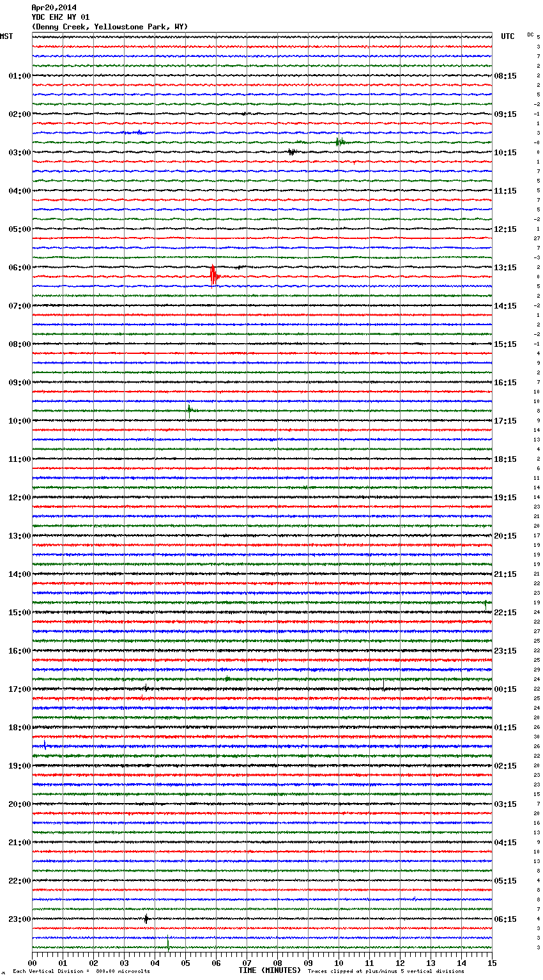Image resolution: width=543 pixels, height=980 pixels.
Task: Click the "TIME (MINUTES)" axis title
Action: (x=270, y=970)
